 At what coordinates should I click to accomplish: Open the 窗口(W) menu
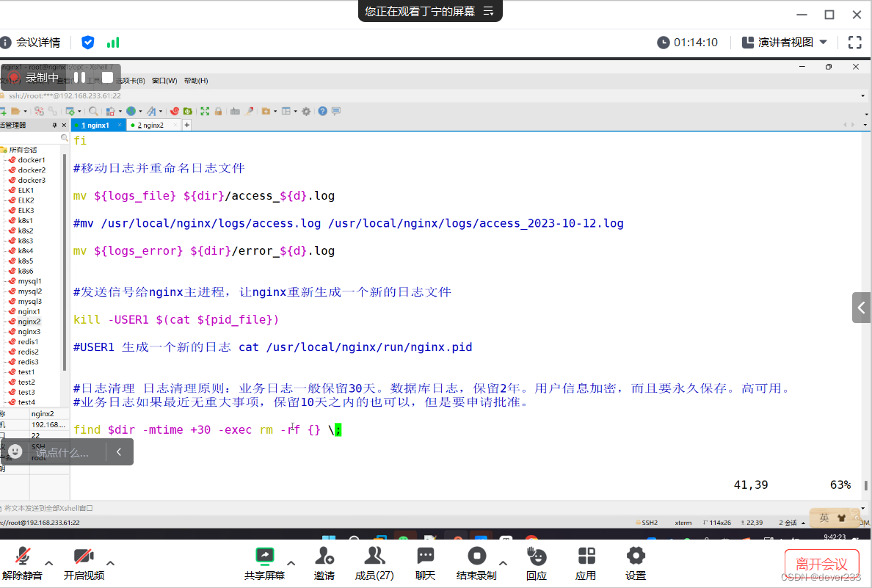164,81
